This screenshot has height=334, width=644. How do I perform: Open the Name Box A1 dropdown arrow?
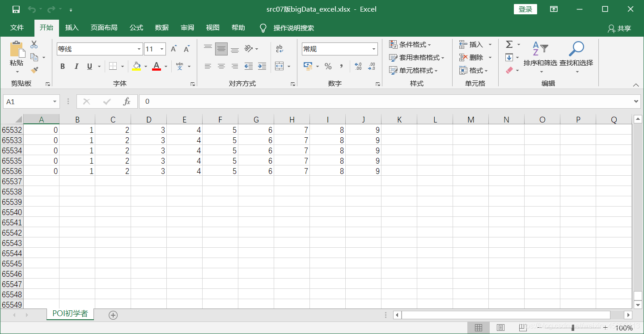pos(55,101)
